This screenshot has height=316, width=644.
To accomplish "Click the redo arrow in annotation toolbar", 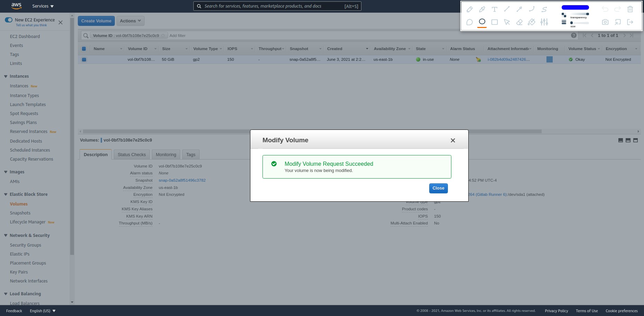I will tap(617, 9).
